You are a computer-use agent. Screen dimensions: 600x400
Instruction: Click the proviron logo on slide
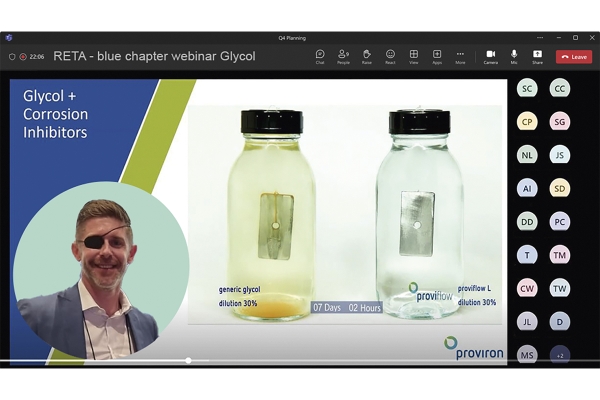(x=474, y=348)
